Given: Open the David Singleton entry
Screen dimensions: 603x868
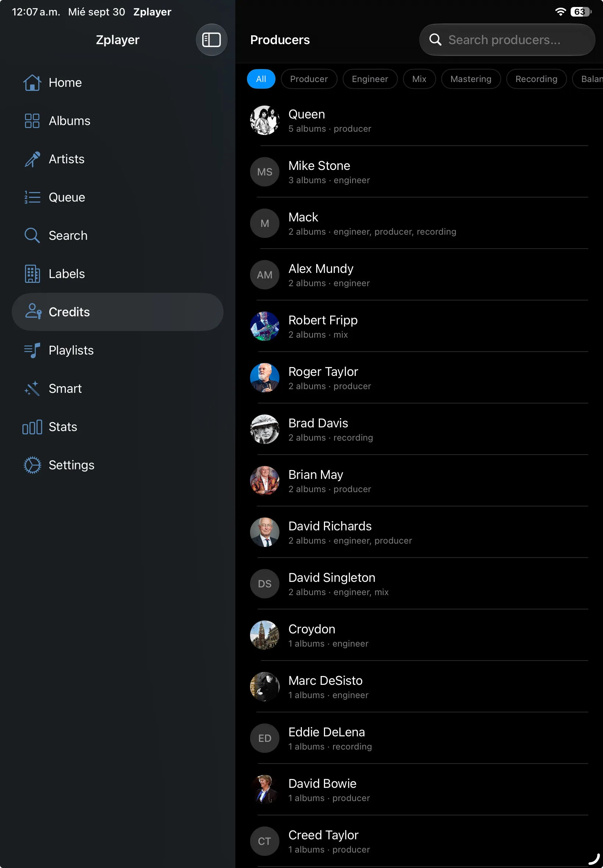Looking at the screenshot, I should 419,584.
